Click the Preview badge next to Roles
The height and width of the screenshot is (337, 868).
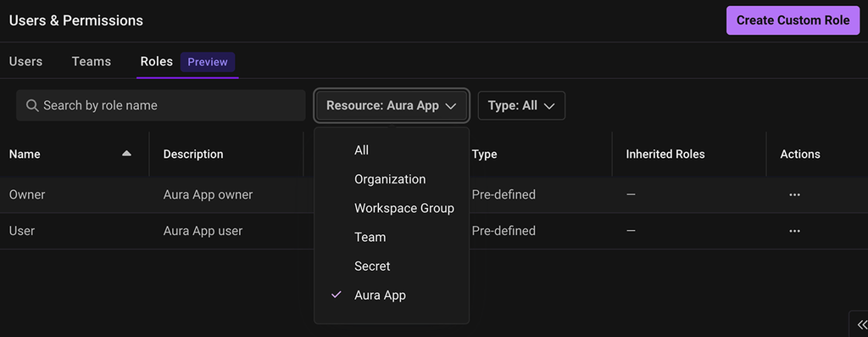[x=208, y=62]
